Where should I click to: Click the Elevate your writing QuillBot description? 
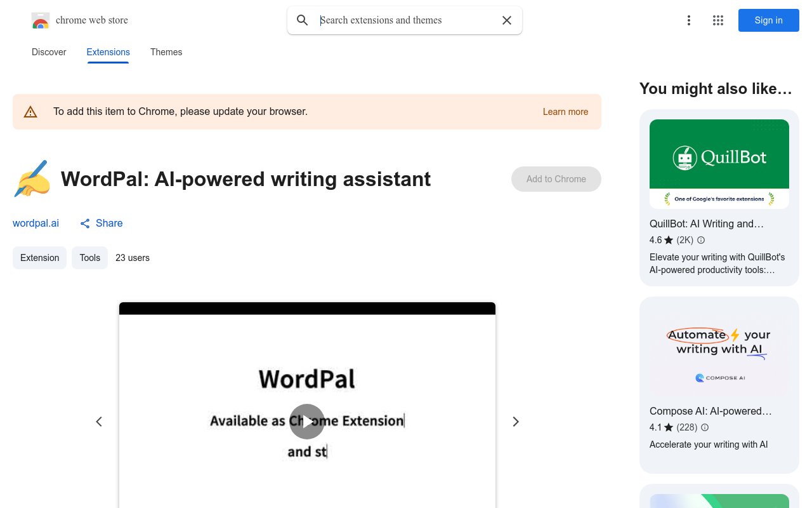click(x=717, y=264)
